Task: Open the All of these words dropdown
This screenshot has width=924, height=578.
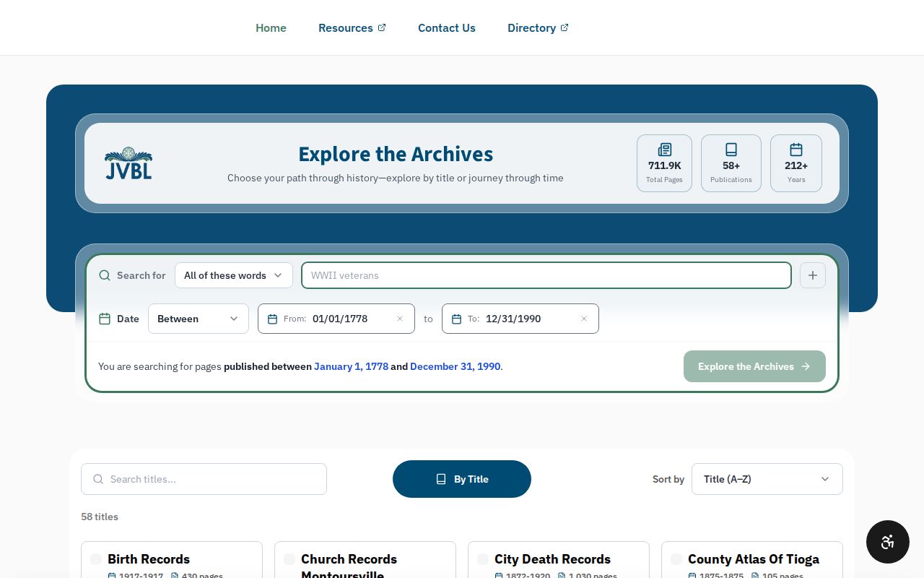Action: point(234,275)
